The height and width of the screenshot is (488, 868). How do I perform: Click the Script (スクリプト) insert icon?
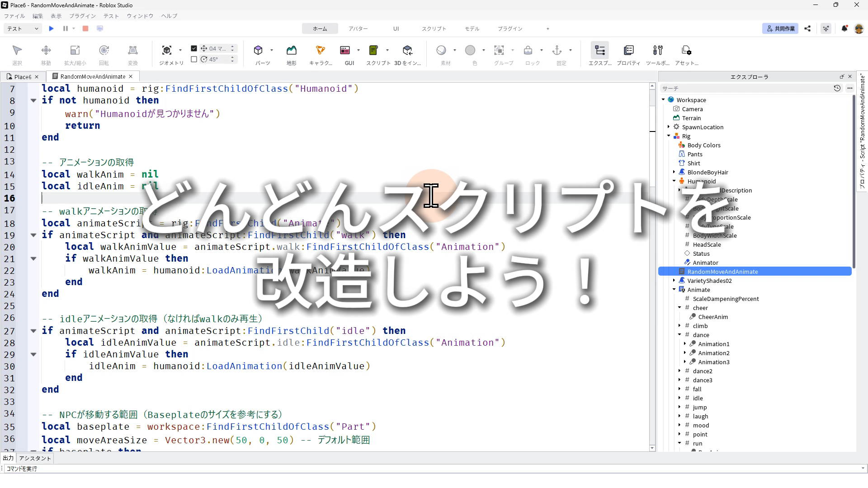(373, 50)
